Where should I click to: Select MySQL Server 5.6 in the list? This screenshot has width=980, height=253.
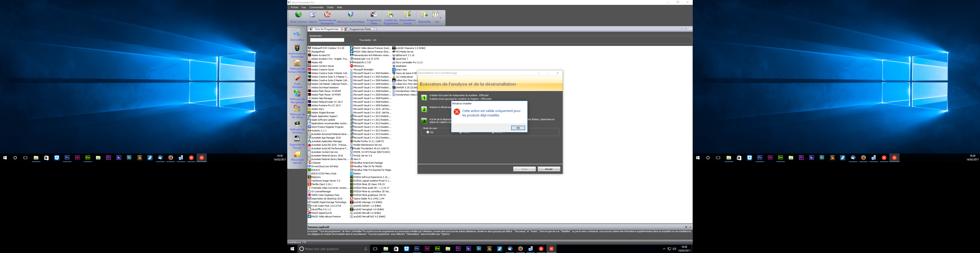click(x=361, y=156)
